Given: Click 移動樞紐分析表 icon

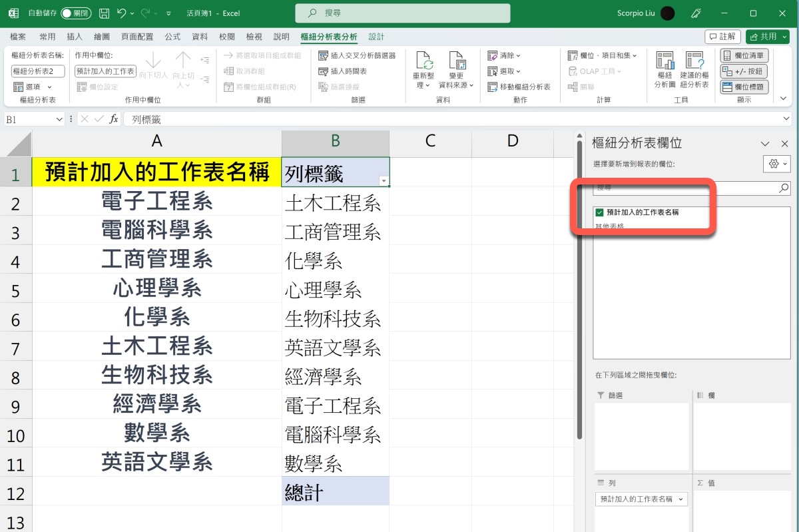Looking at the screenshot, I should (493, 87).
